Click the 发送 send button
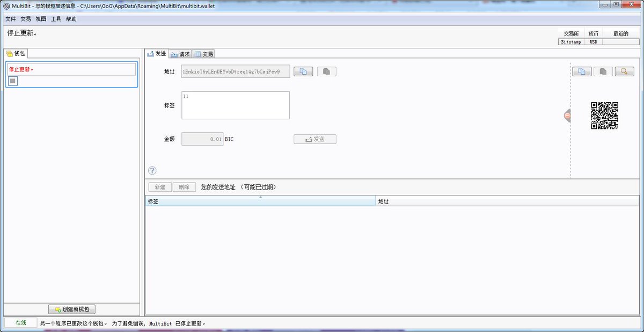644x332 pixels. point(315,139)
